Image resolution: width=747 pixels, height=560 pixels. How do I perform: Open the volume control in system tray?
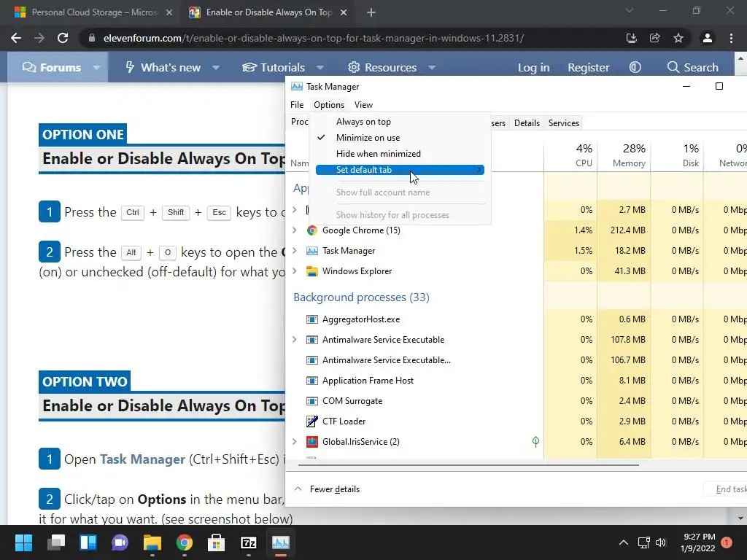(x=661, y=542)
